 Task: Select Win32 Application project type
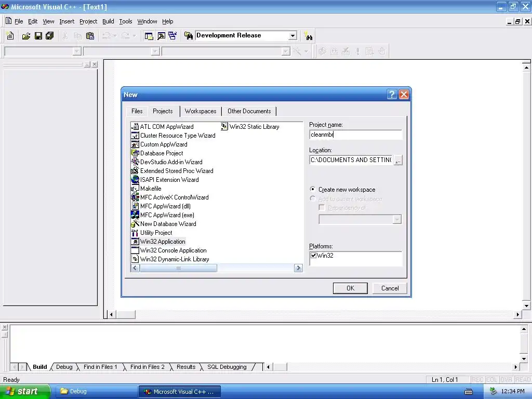158,241
